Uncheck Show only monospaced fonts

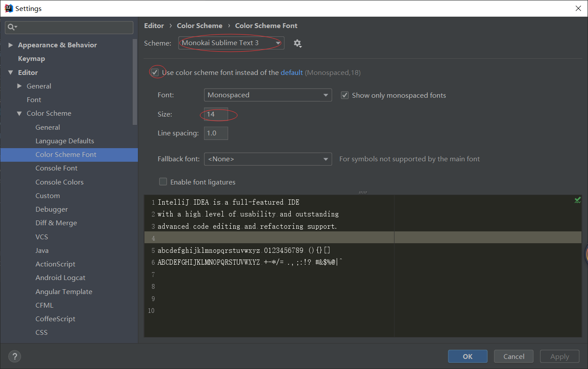[x=345, y=95]
